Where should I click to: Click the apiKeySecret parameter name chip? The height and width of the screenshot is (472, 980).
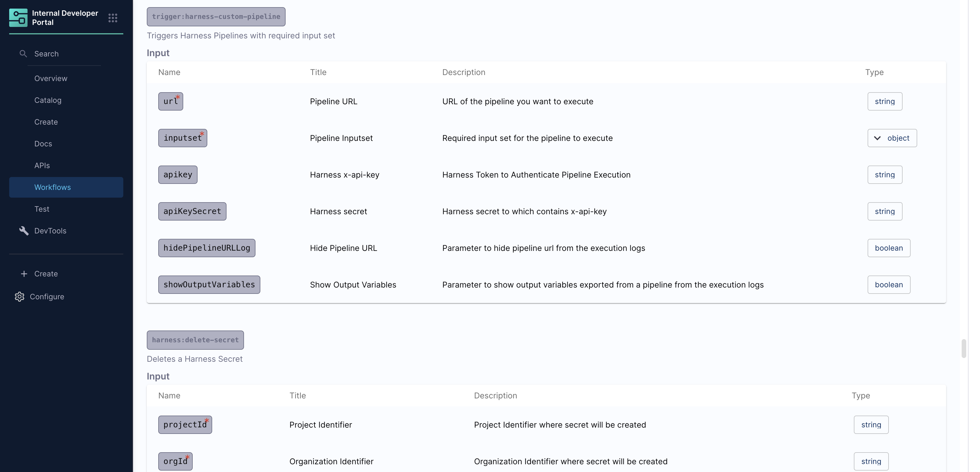coord(192,211)
